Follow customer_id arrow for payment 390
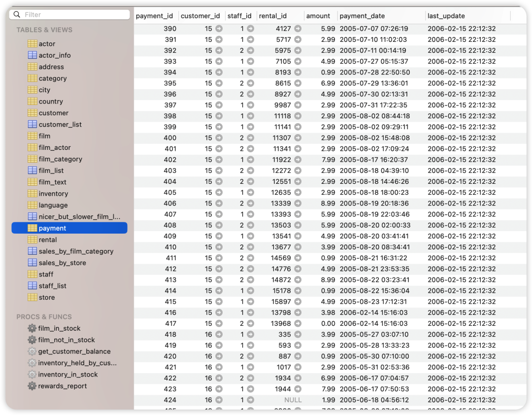 coord(219,29)
